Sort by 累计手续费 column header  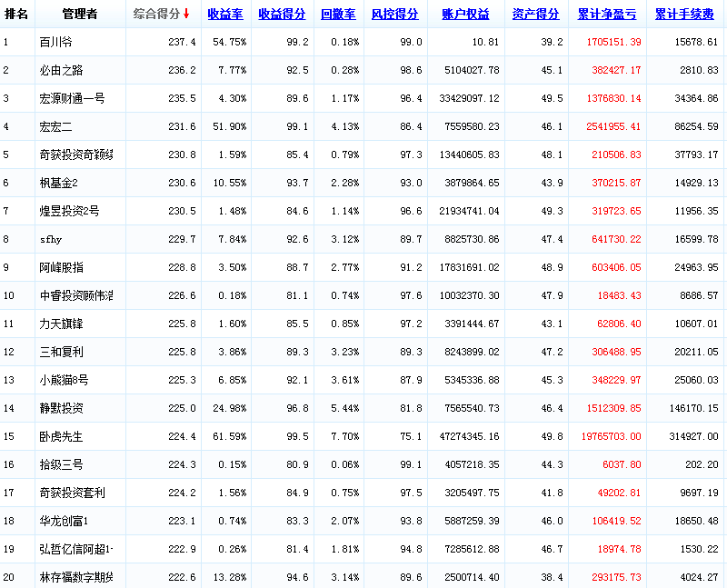685,15
